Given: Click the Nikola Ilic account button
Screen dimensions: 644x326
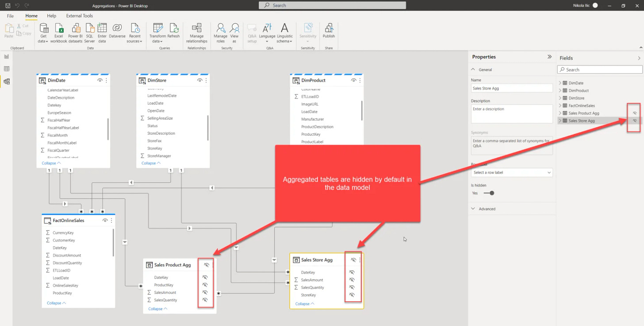Looking at the screenshot, I should 585,5.
